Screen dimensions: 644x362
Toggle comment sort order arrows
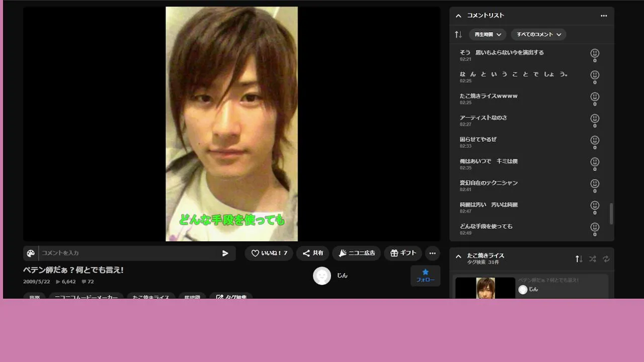coord(458,34)
